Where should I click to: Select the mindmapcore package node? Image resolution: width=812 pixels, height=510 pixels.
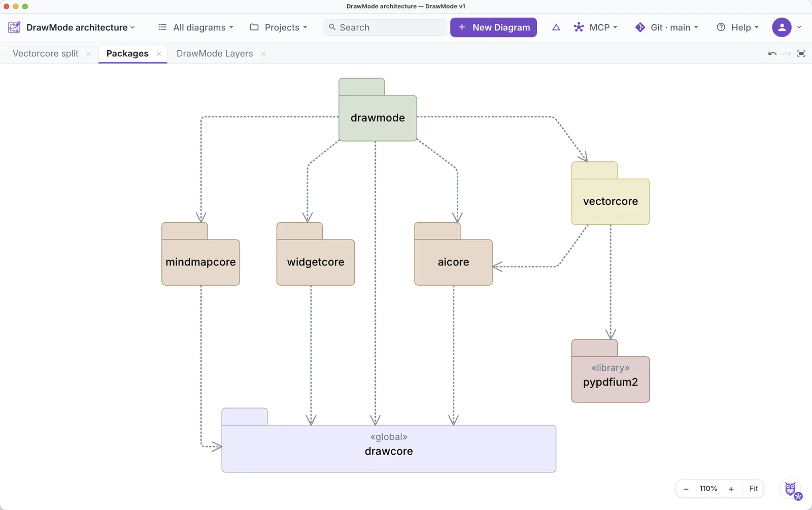(200, 262)
